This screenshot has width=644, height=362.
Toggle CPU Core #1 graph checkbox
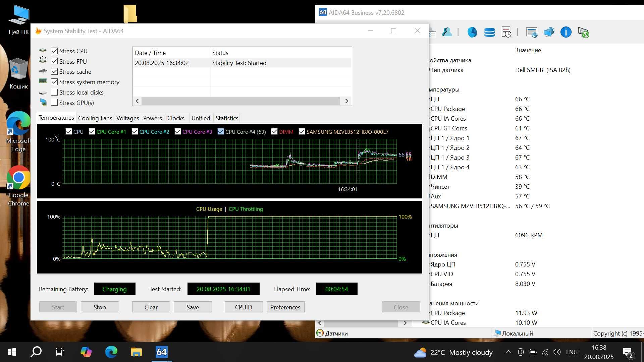(92, 132)
